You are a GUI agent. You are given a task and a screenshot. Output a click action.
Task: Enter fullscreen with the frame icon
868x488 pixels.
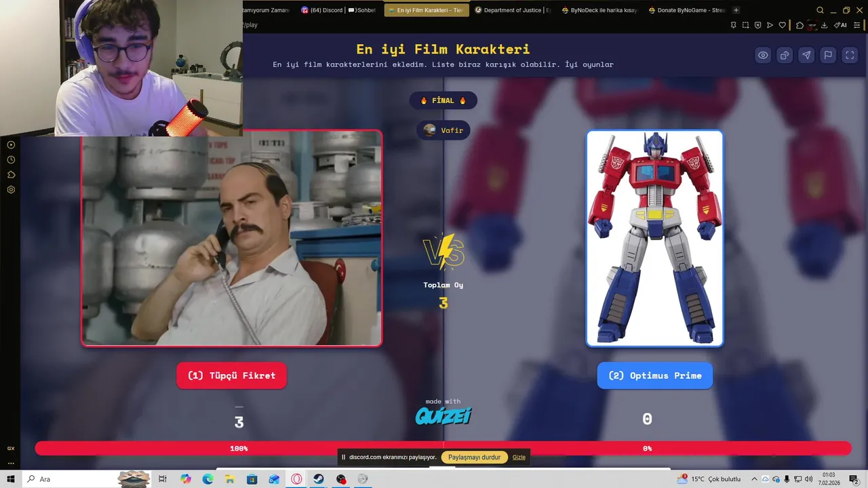(x=850, y=56)
